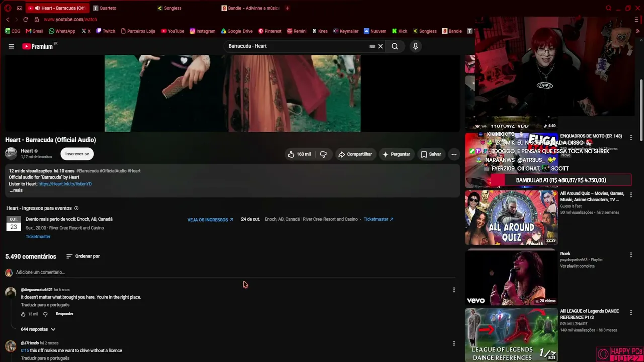Open the VEJA OS INGRESSOS link
This screenshot has width=644, height=362.
point(210,220)
